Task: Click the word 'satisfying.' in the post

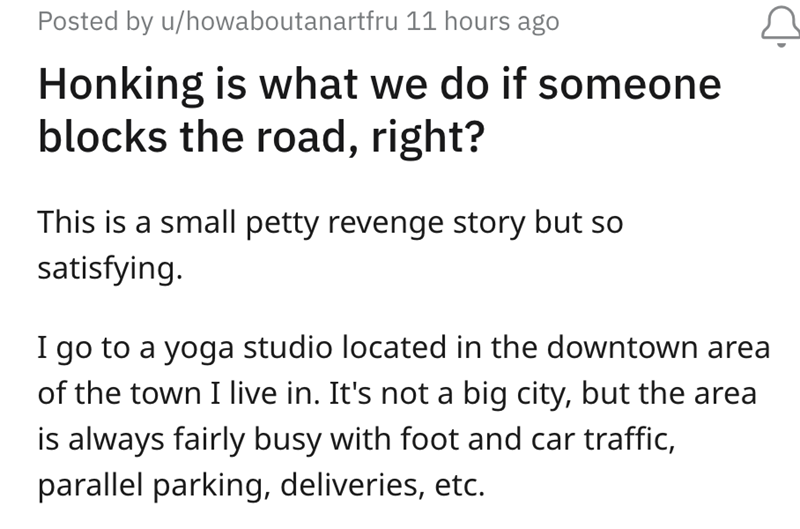Action: (x=110, y=268)
